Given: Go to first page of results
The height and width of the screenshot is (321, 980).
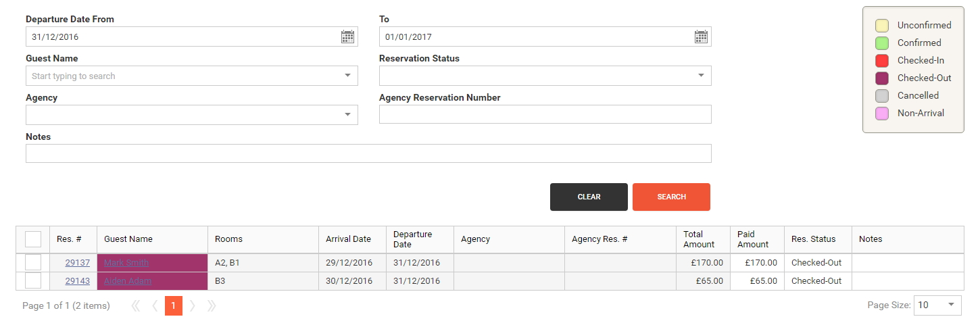Looking at the screenshot, I should pos(135,305).
